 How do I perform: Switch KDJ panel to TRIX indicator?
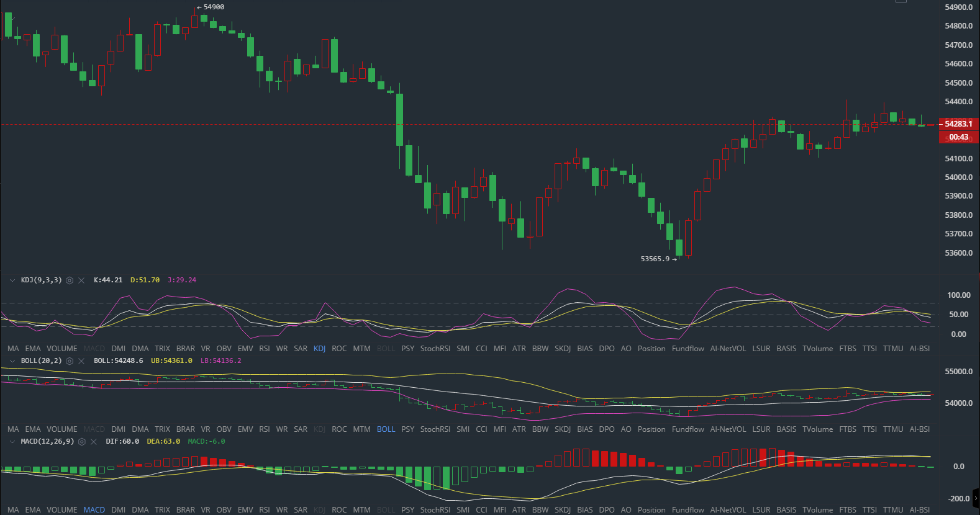click(x=162, y=349)
